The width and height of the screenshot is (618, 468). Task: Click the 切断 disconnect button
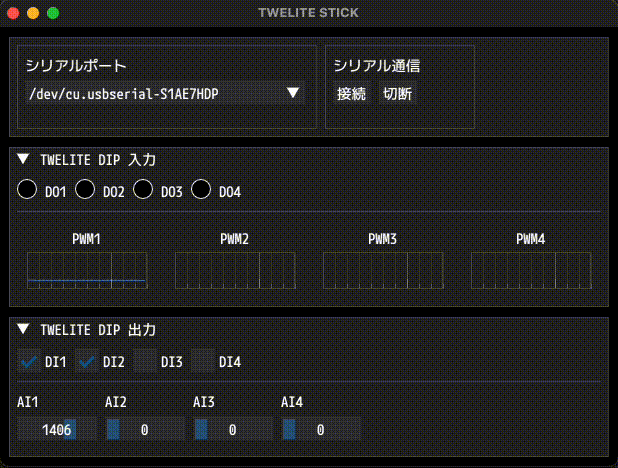pos(397,93)
